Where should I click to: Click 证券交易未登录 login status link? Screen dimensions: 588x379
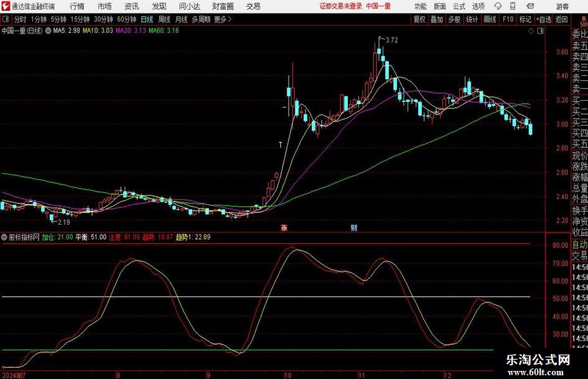[x=341, y=6]
